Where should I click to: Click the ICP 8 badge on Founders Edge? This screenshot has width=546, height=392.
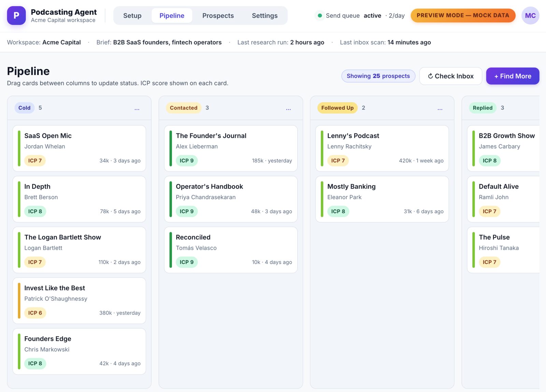point(35,363)
